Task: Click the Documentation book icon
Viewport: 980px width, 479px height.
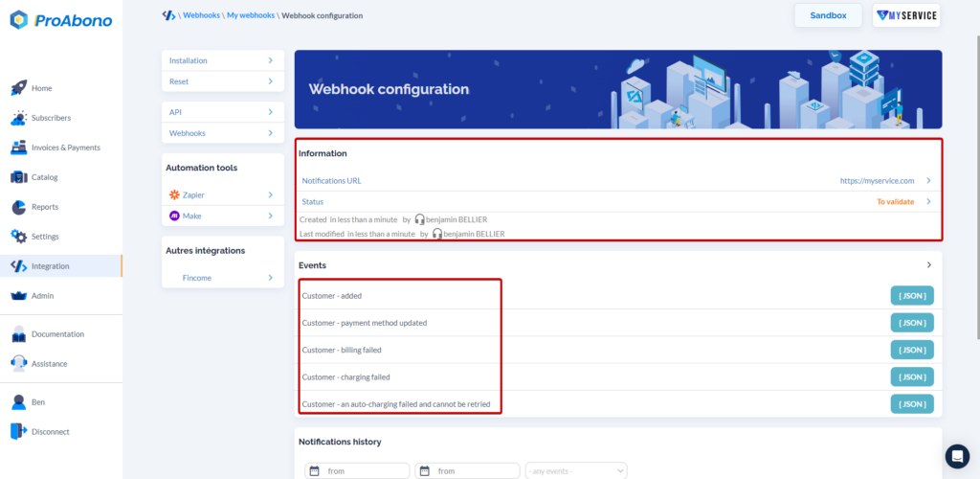Action: (x=19, y=334)
